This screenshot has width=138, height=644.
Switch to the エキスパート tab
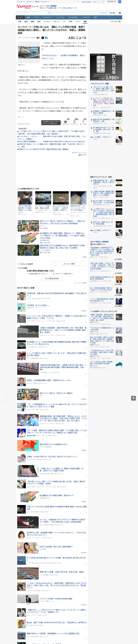click(48, 17)
